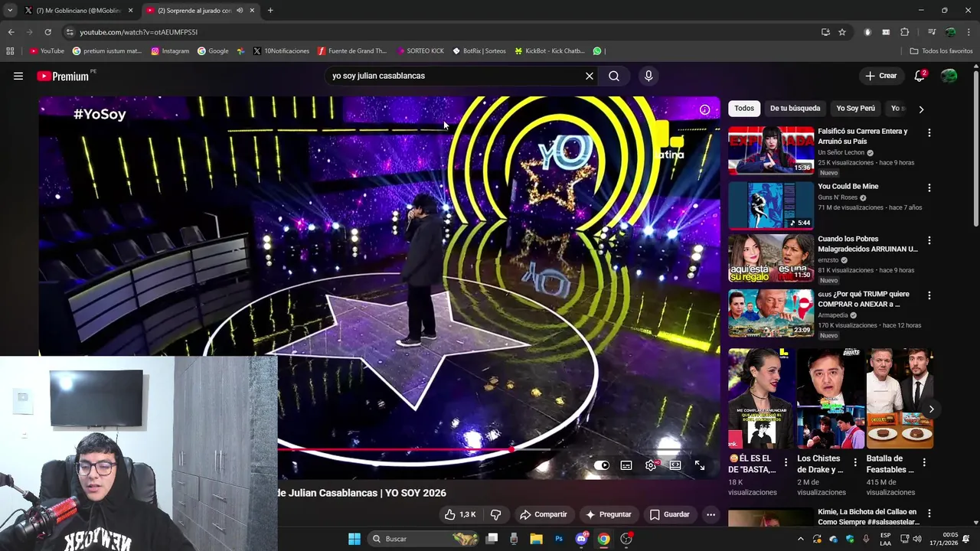The image size is (980, 551).
Task: Click the Compartir button
Action: [x=543, y=514]
